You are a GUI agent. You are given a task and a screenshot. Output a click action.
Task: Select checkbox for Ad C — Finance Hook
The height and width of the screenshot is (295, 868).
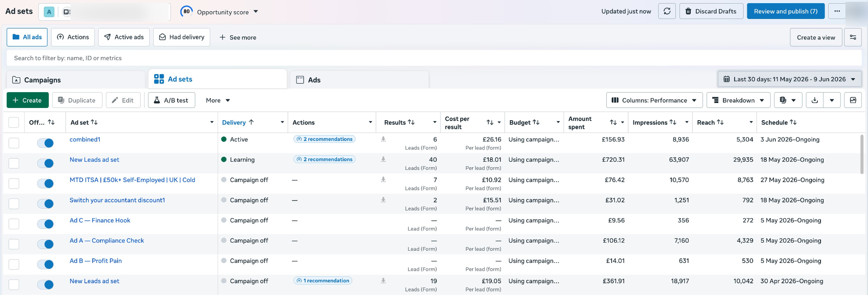14,224
